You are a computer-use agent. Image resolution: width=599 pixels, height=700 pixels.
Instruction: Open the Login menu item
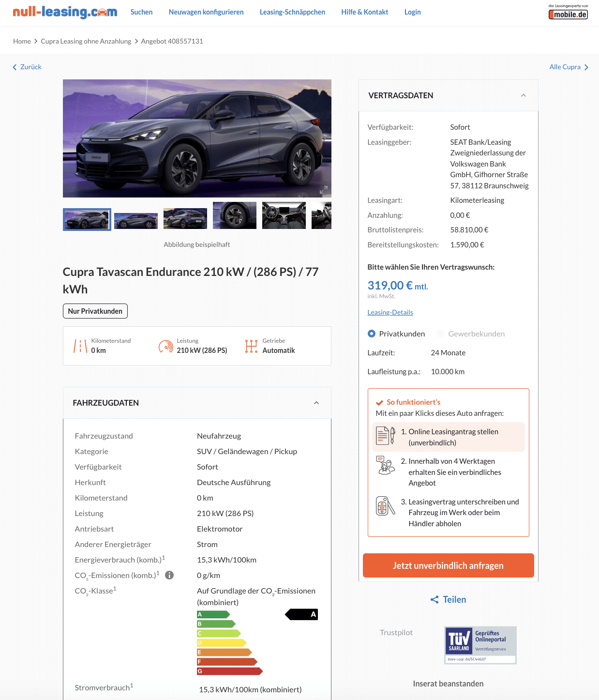[413, 12]
